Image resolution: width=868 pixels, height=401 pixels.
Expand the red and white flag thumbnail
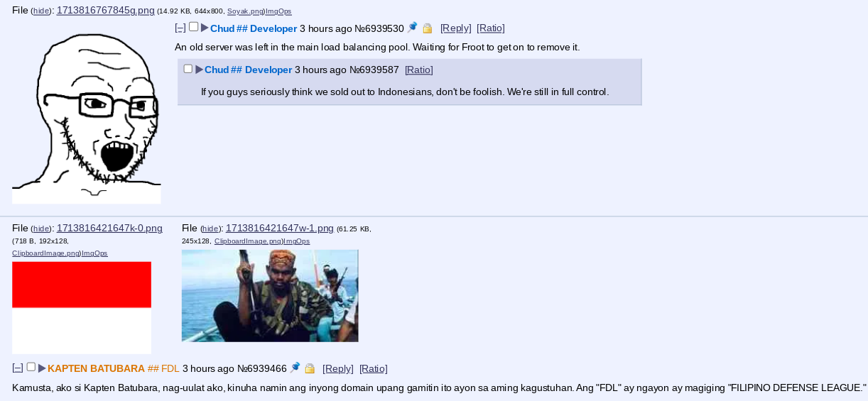(x=82, y=307)
